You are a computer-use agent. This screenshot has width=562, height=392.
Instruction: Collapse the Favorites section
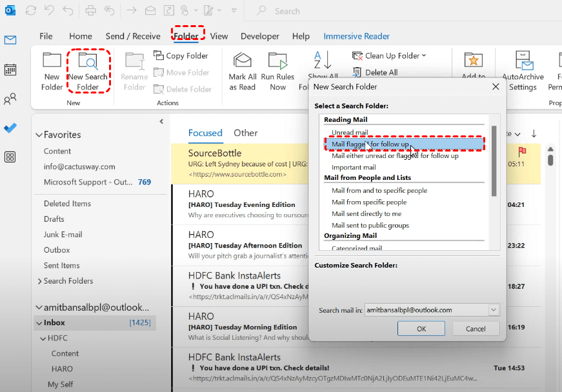(x=39, y=135)
